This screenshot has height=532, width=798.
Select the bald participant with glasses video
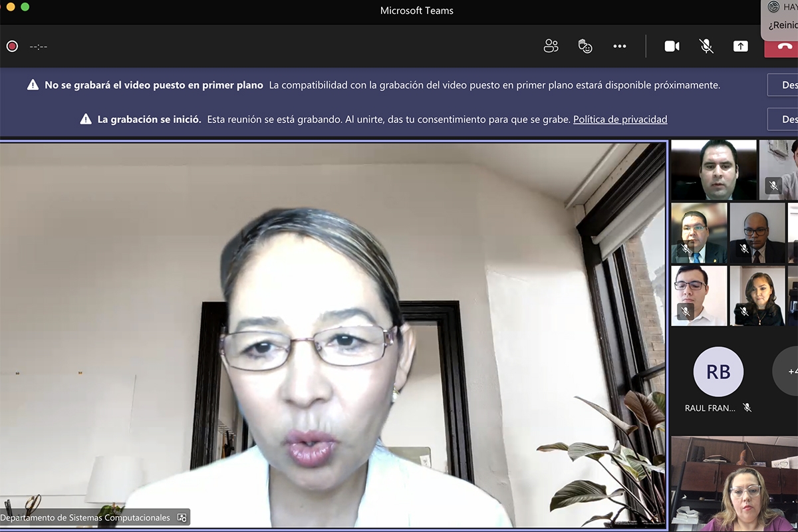click(x=757, y=233)
